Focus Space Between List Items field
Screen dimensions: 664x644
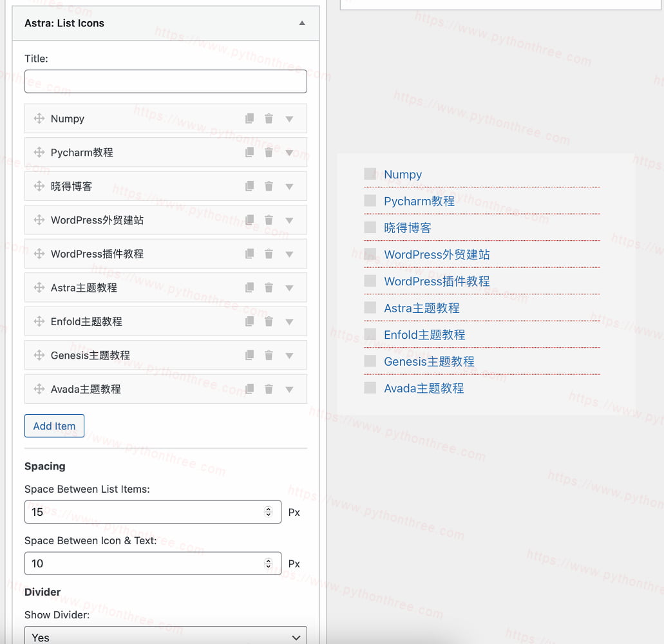click(153, 512)
